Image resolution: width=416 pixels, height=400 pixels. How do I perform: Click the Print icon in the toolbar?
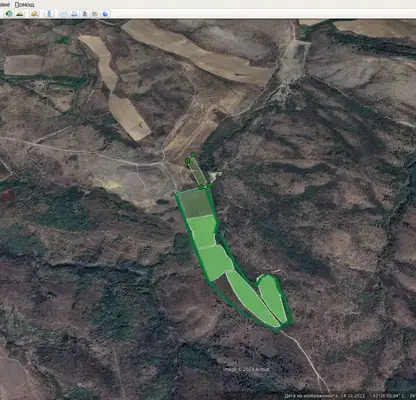click(74, 14)
